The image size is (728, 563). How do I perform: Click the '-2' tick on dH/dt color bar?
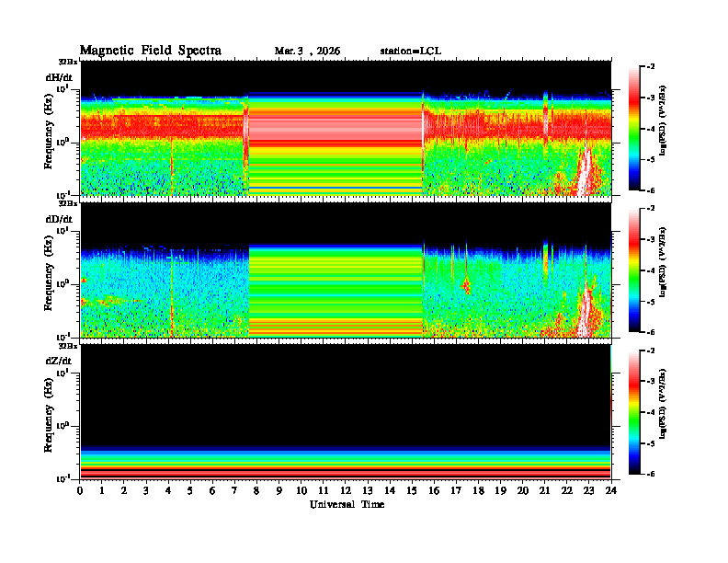click(651, 67)
